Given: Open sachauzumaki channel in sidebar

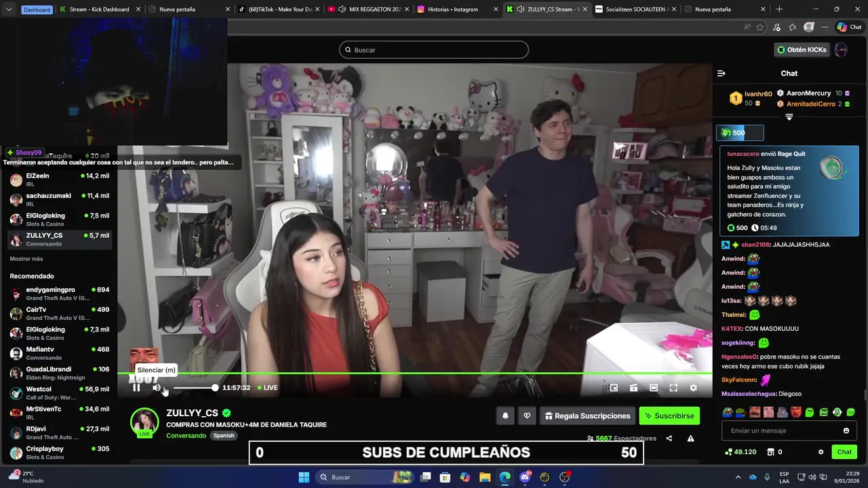Looking at the screenshot, I should pos(60,199).
